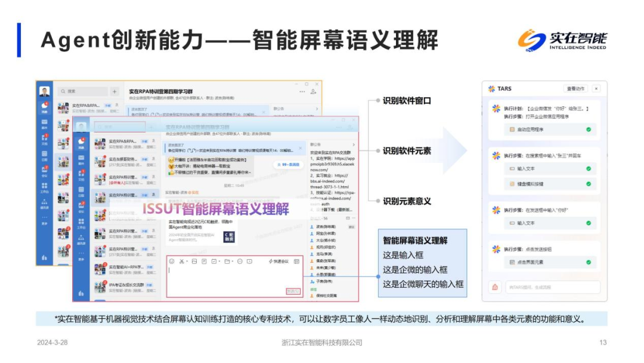Click the red icon left of TARS input

pos(495,287)
